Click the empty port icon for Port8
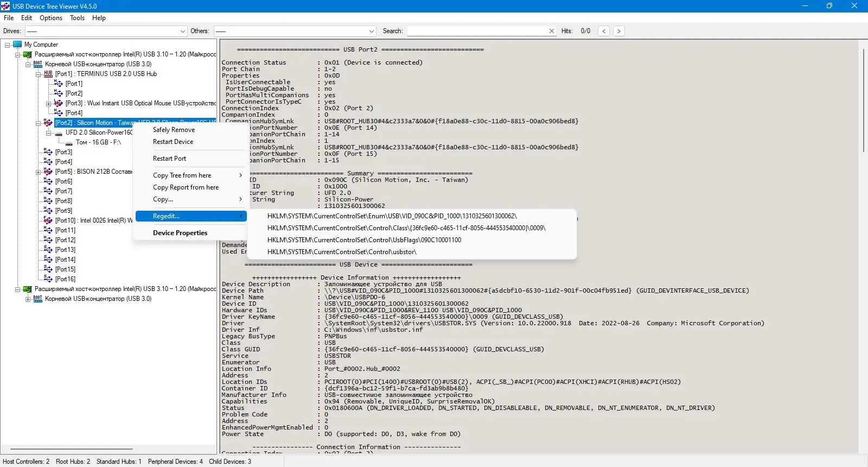The height and width of the screenshot is (467, 868). pyautogui.click(x=48, y=201)
